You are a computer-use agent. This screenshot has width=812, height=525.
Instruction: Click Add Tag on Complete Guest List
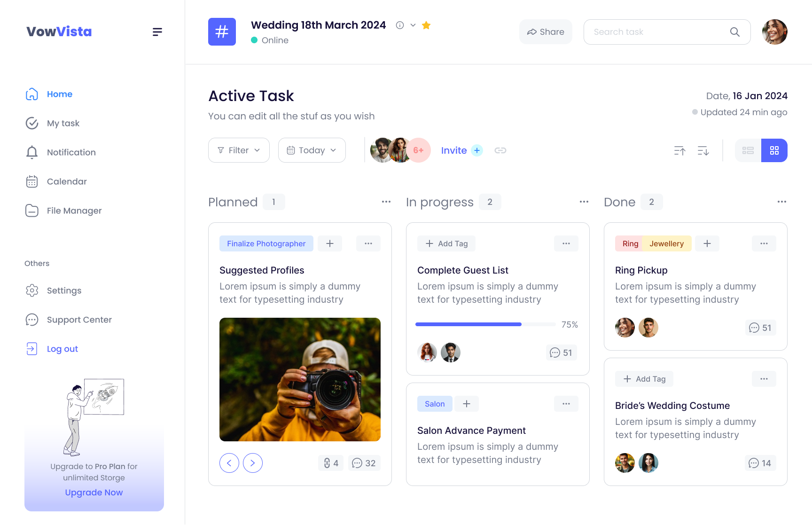click(x=446, y=243)
